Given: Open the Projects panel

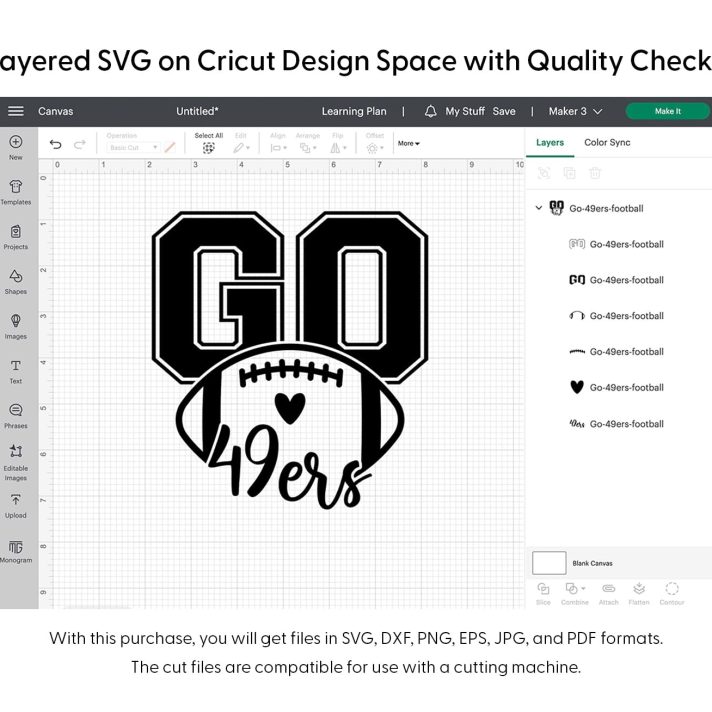Looking at the screenshot, I should (15, 237).
